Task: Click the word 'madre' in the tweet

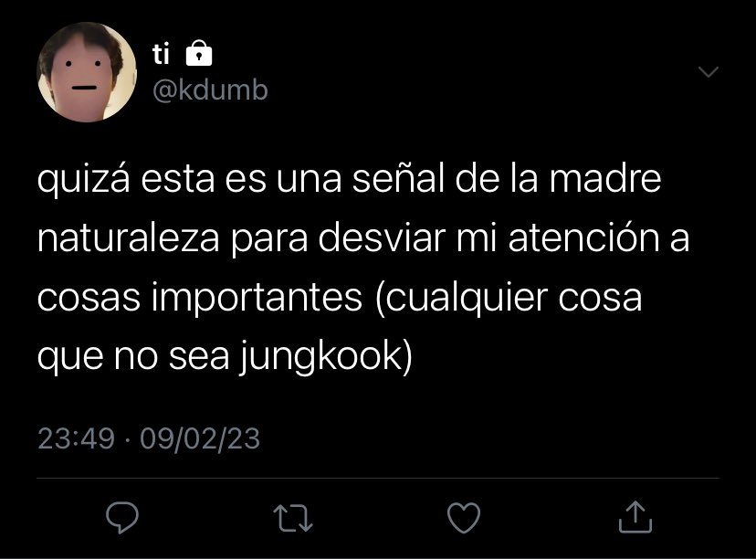Action: pyautogui.click(x=605, y=178)
